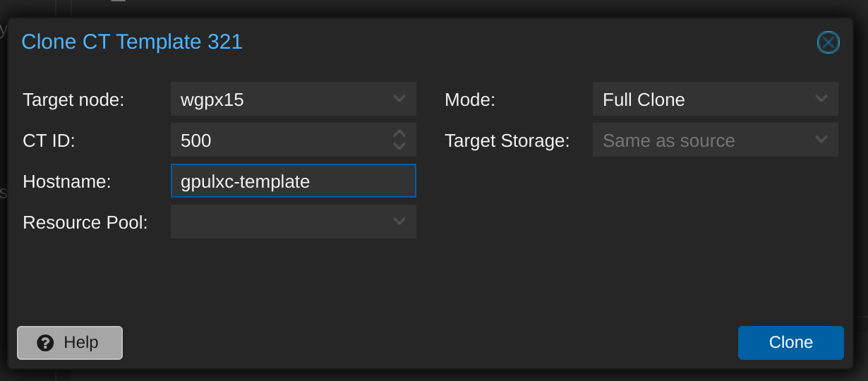The image size is (868, 381).
Task: Click the wgpx15 text in Target node
Action: [x=212, y=99]
